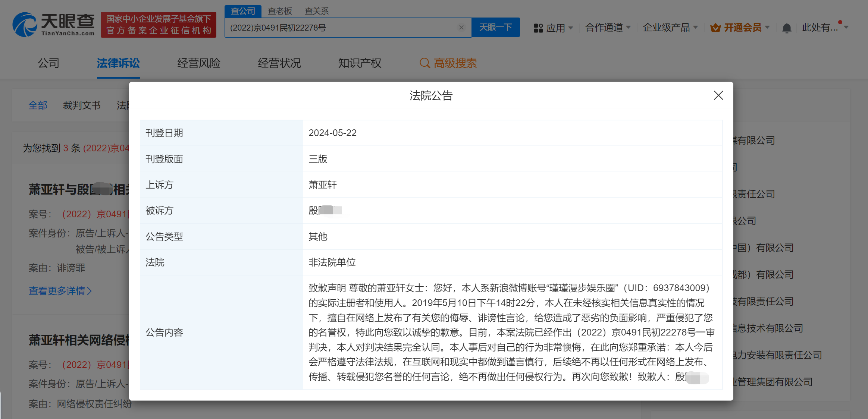Select the 裁判文书 filter tab
Viewport: 868px width, 419px height.
(x=82, y=105)
